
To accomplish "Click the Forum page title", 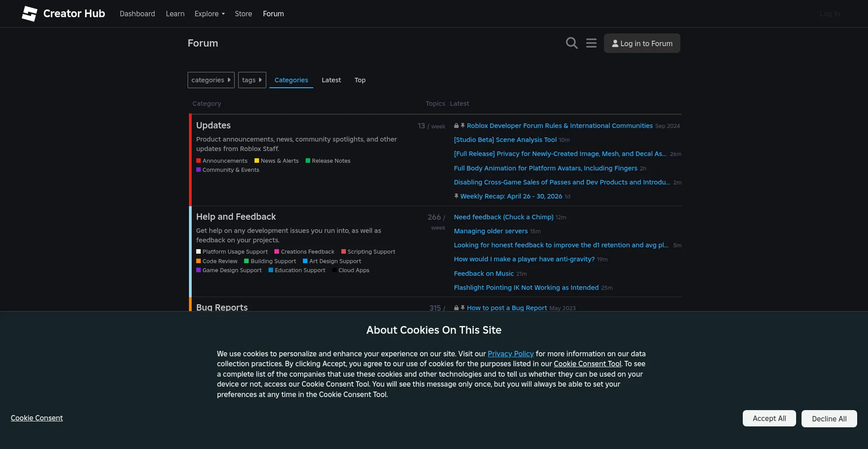I will 203,43.
